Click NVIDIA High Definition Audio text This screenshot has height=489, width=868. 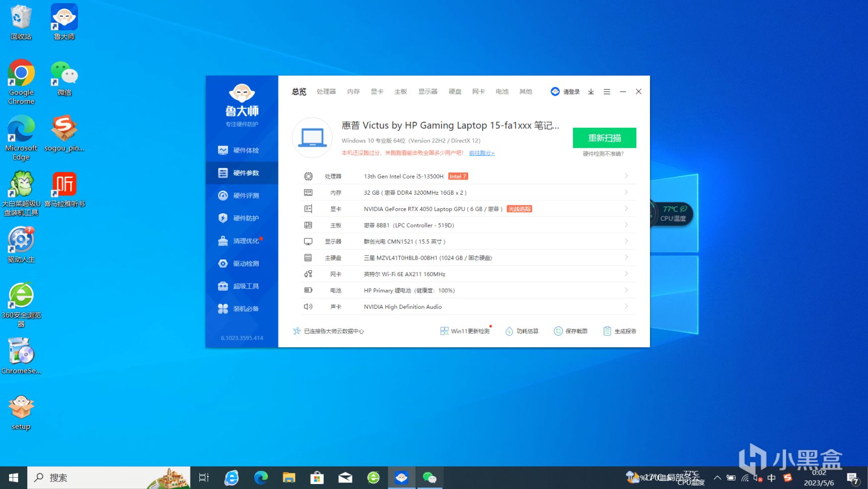(x=403, y=307)
